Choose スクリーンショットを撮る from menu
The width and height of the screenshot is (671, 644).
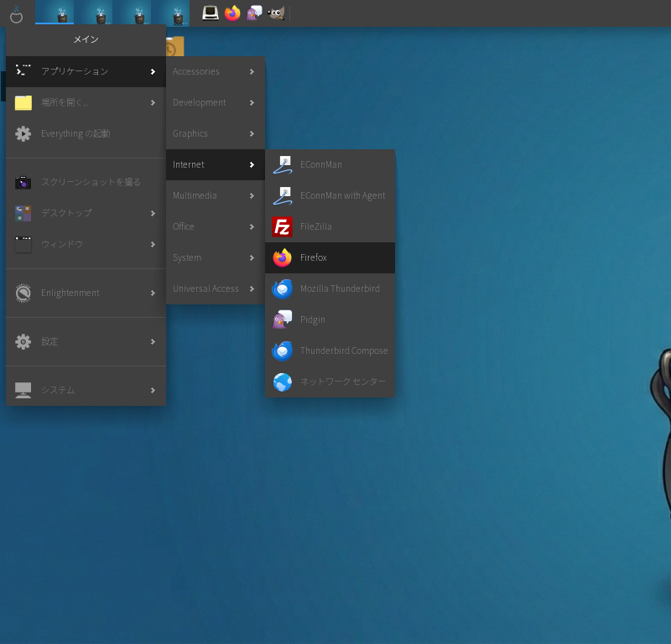[86, 182]
